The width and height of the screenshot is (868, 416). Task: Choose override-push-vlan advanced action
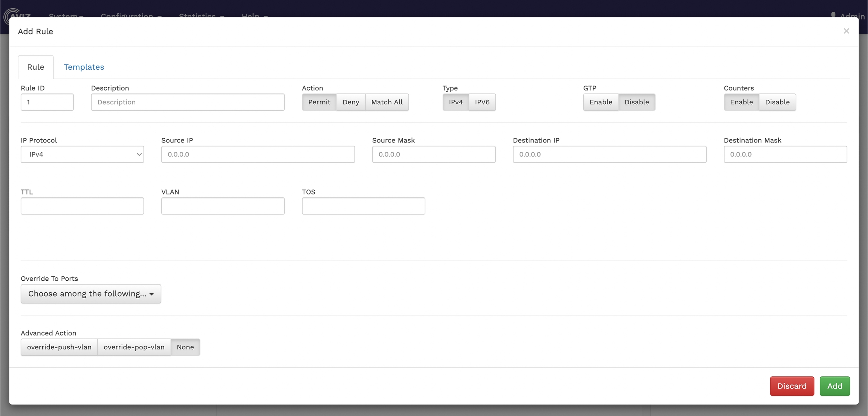coord(59,347)
